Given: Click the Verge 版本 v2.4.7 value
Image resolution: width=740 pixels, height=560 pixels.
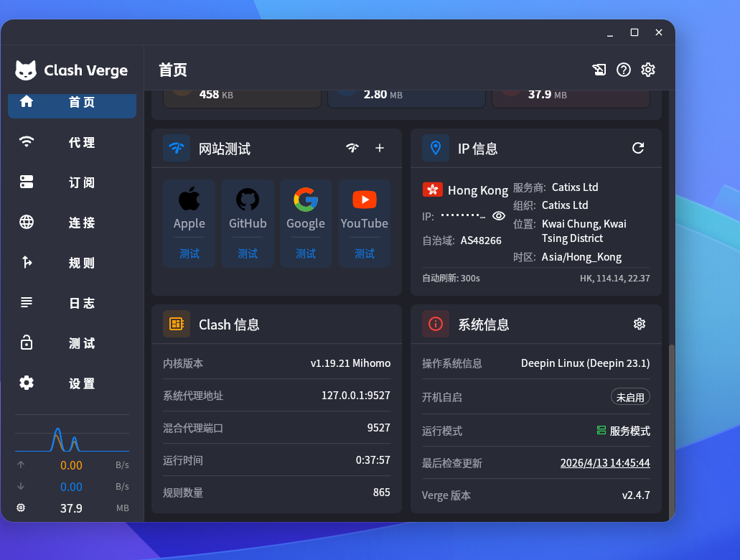Looking at the screenshot, I should (x=636, y=495).
